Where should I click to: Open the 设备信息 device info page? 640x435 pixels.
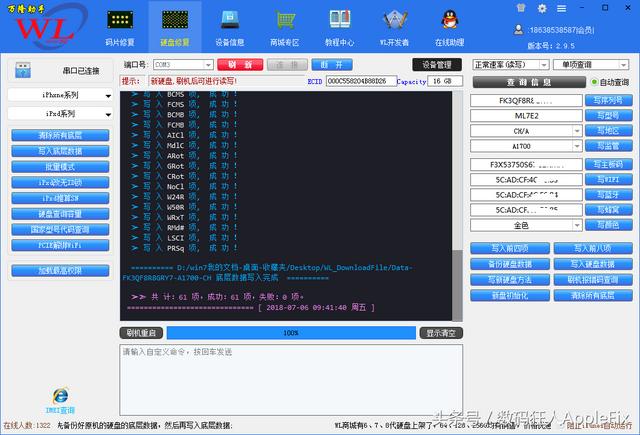[229, 27]
